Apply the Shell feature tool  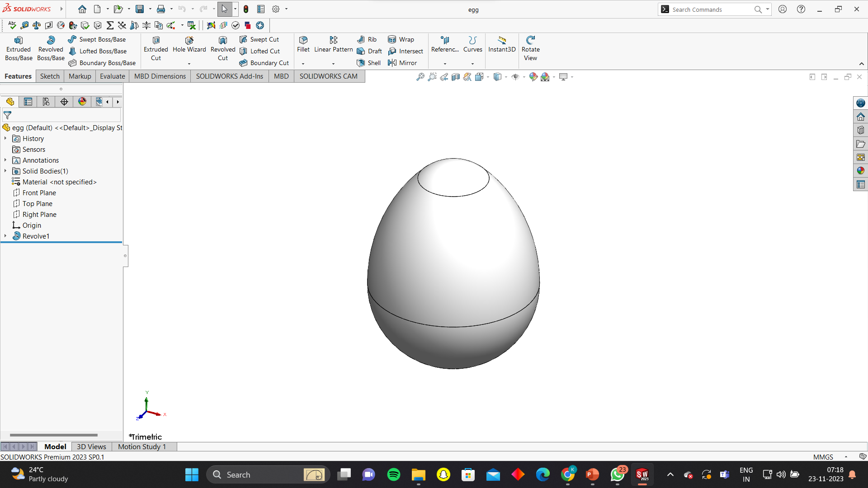tap(369, 63)
